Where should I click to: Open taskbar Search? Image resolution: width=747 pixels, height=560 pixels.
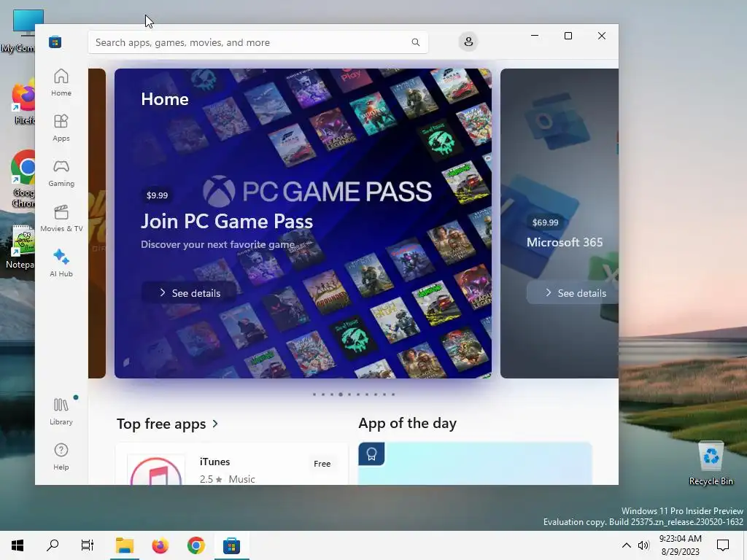coord(53,545)
